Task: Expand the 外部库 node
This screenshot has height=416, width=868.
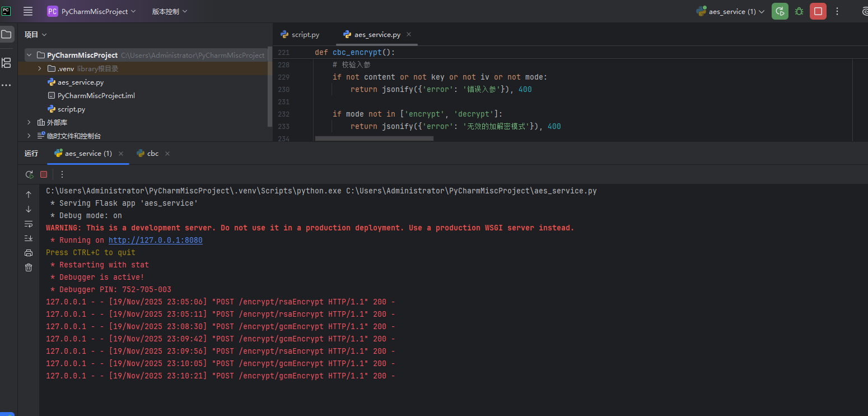Action: click(29, 122)
